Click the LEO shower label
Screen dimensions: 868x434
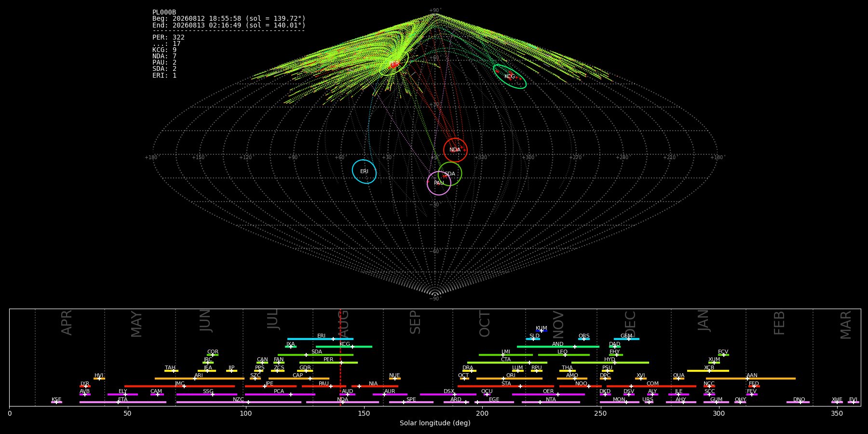563,352
